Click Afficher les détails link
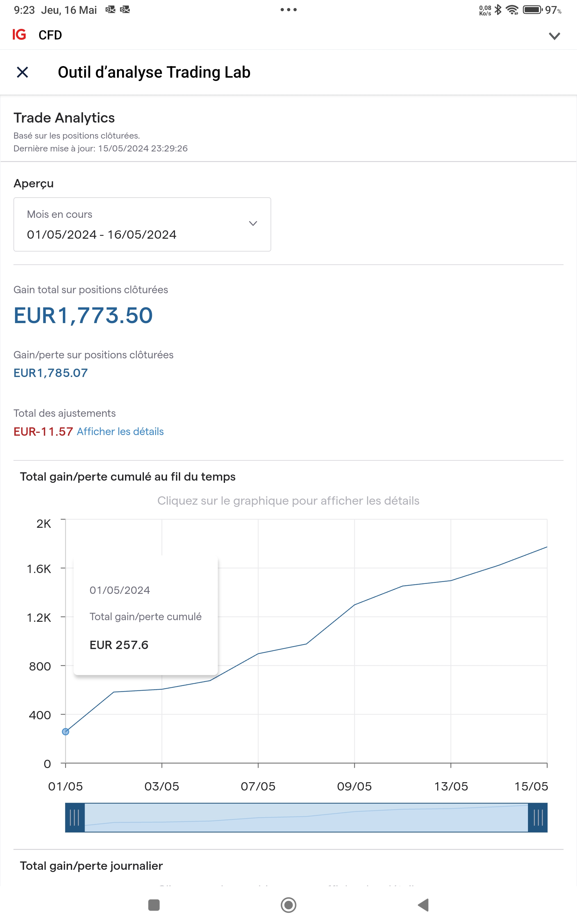The image size is (577, 924). [120, 432]
